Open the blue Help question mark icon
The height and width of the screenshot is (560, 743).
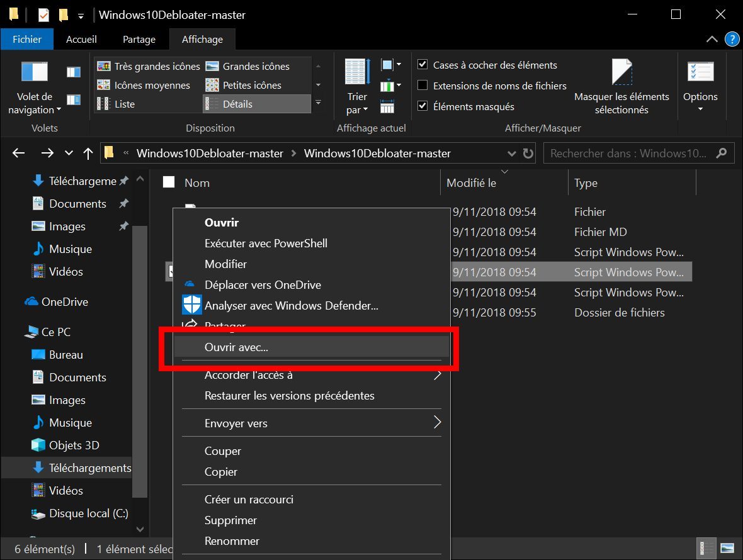(732, 39)
